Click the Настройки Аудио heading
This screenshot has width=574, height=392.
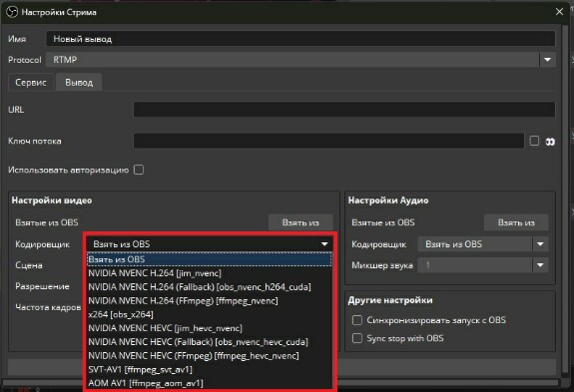[388, 200]
